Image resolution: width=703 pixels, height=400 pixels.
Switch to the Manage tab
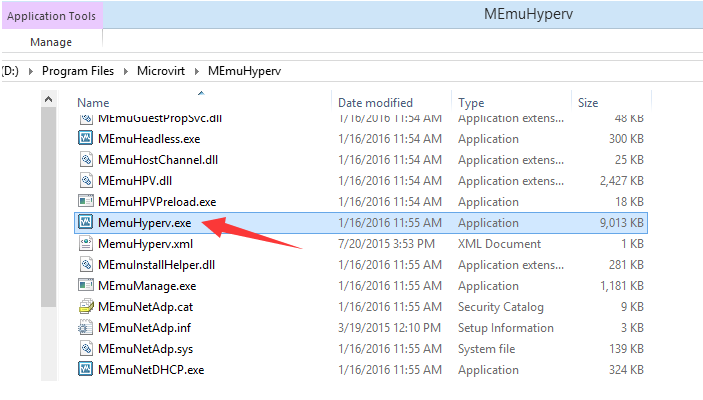click(51, 42)
